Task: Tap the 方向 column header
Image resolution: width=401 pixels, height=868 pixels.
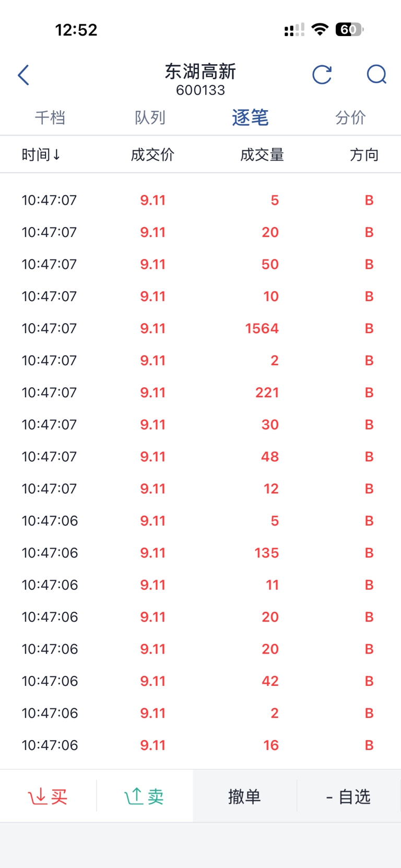Action: (x=364, y=154)
